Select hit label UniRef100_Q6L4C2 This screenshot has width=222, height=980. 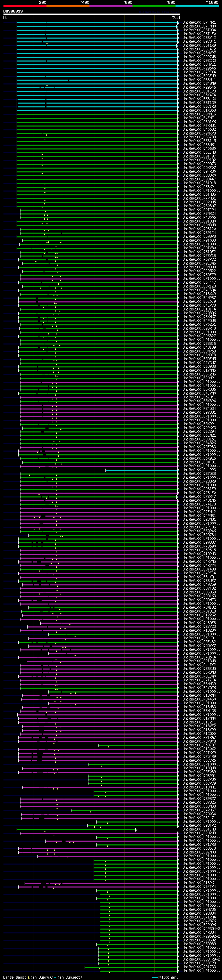tap(199, 49)
